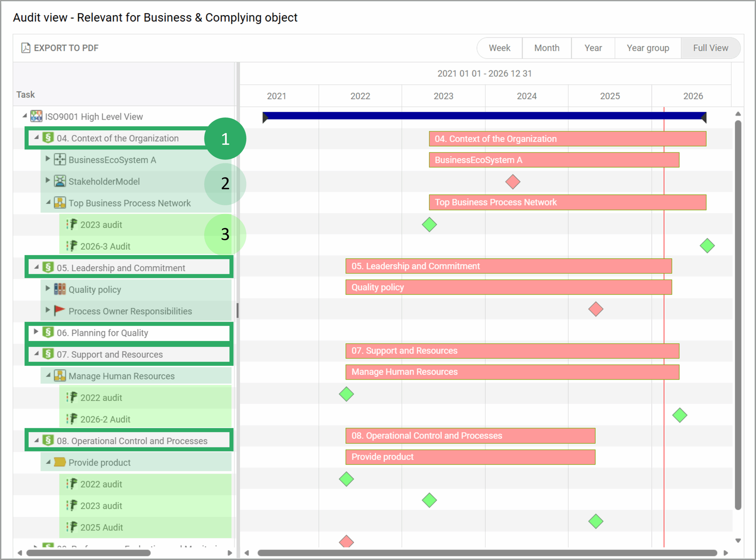This screenshot has height=560, width=756.
Task: Click the Quality policy document icon
Action: (x=60, y=289)
